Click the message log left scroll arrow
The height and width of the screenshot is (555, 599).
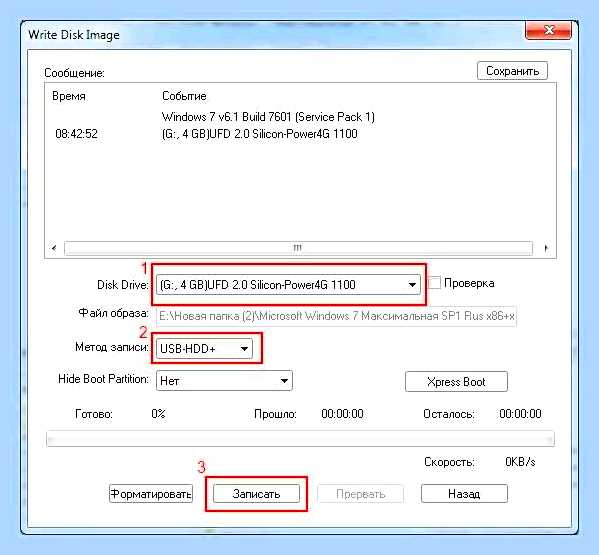pyautogui.click(x=54, y=248)
